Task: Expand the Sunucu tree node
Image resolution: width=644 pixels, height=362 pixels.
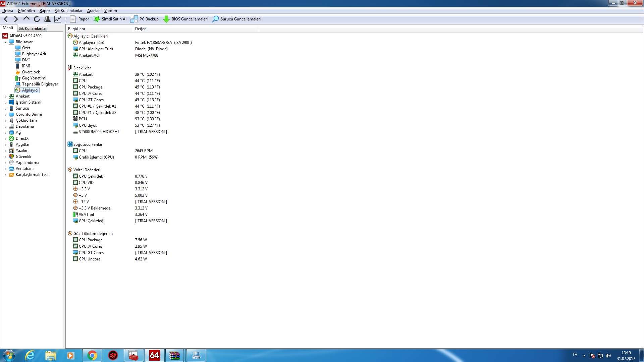Action: point(5,109)
